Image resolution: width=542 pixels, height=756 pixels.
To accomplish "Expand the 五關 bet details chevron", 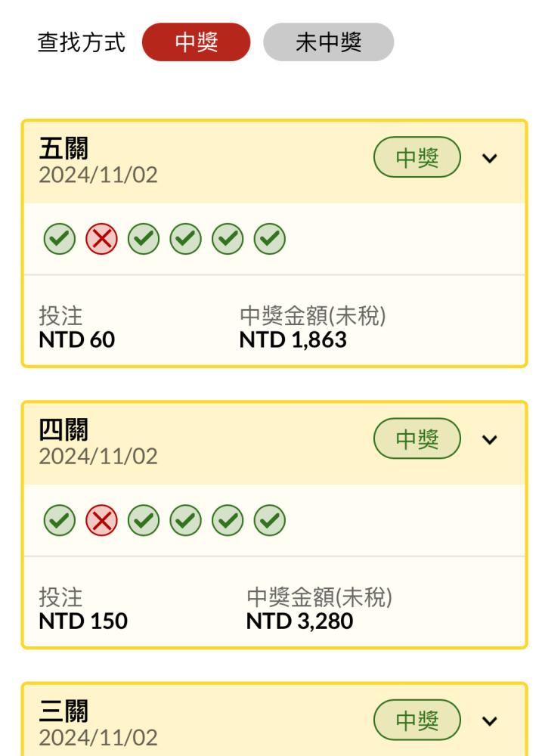I will click(489, 158).
